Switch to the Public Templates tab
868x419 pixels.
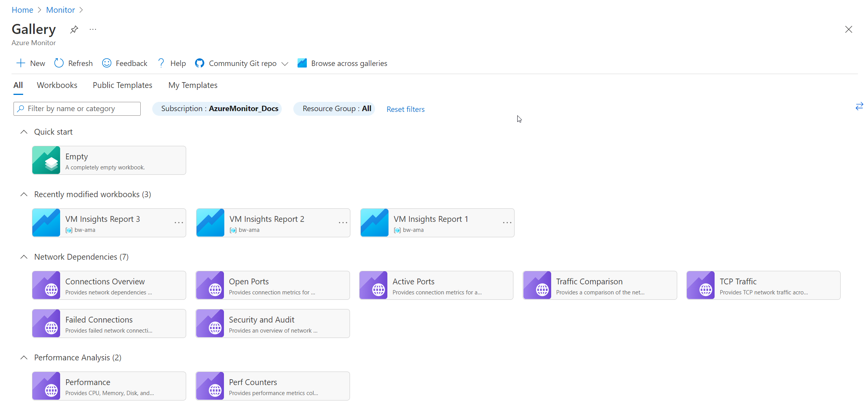[122, 85]
